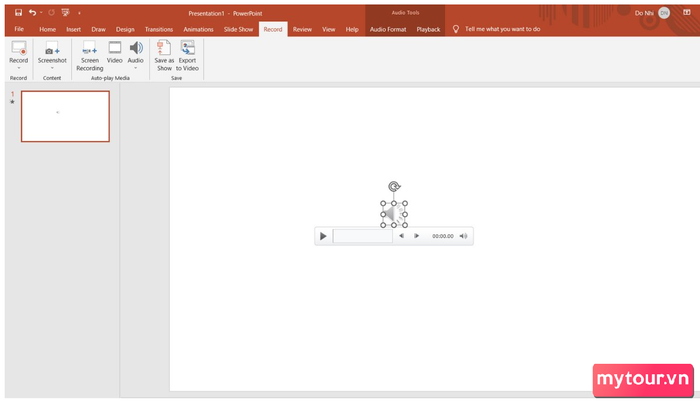
Task: Expand the Screenshot dropdown arrow
Action: pyautogui.click(x=52, y=68)
